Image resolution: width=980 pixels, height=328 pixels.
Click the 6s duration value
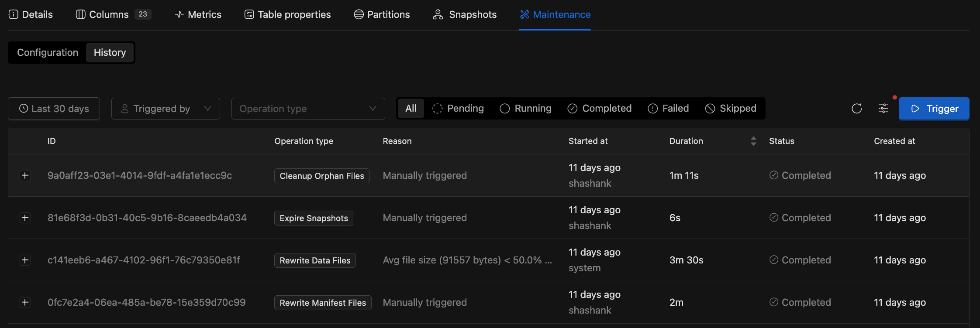click(x=675, y=218)
